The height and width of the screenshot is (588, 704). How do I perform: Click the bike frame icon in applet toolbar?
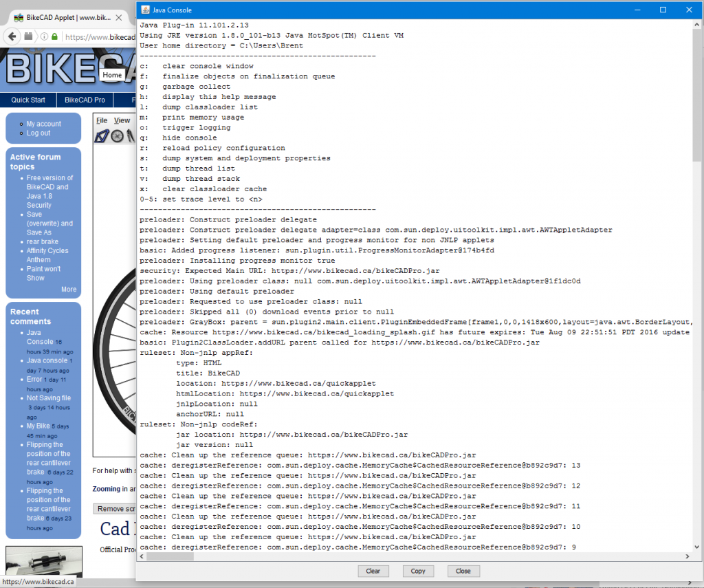[102, 136]
